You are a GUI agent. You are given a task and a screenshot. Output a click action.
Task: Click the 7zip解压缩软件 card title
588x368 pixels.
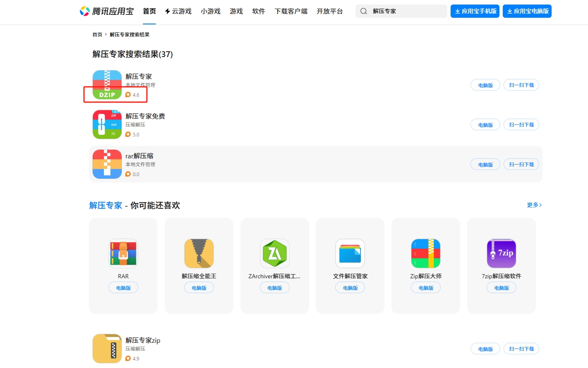502,276
